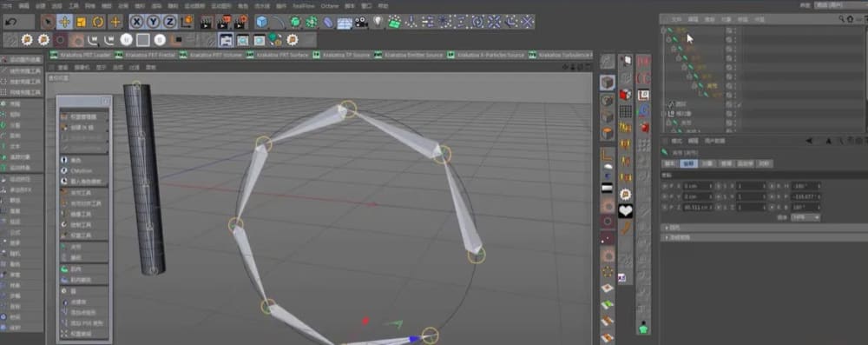The image size is (868, 345).
Task: Expand the first collapsed attribute section
Action: click(x=764, y=228)
